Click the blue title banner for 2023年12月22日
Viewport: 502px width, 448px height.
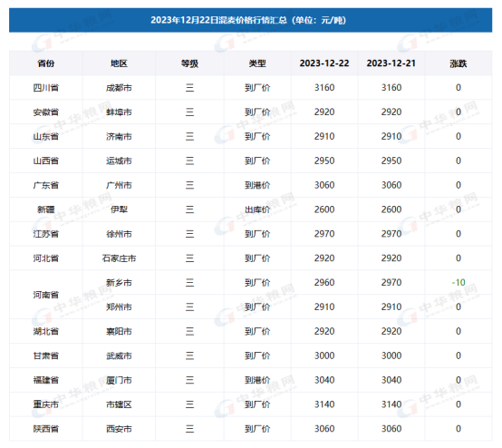point(250,20)
